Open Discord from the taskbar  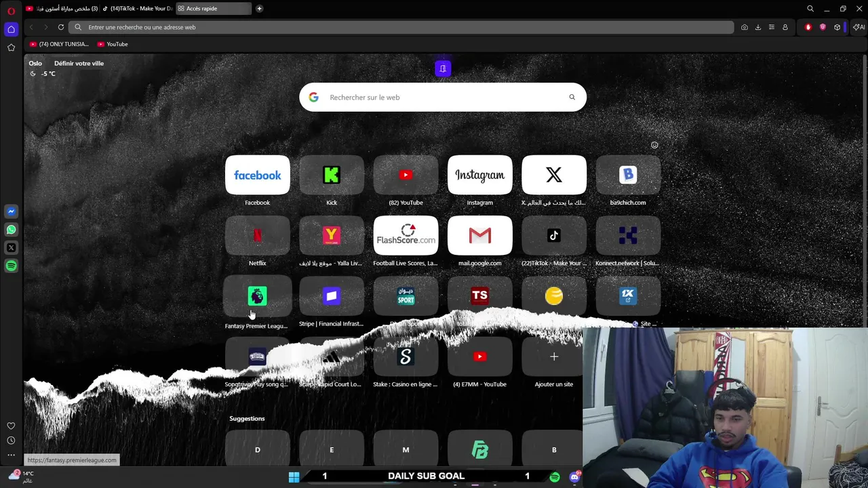click(574, 477)
